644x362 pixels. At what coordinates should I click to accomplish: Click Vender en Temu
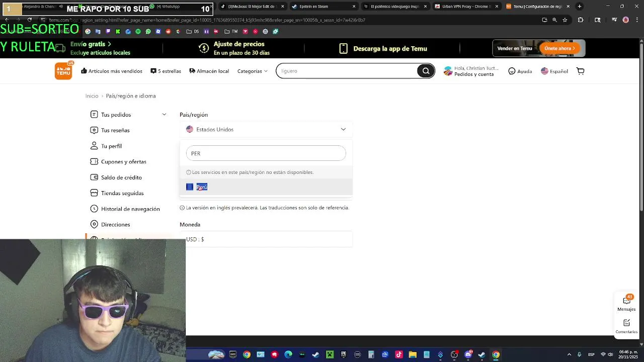click(x=515, y=48)
